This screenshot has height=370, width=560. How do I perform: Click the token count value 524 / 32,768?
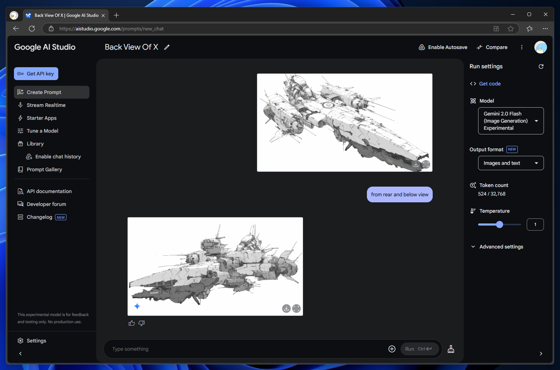pos(492,194)
